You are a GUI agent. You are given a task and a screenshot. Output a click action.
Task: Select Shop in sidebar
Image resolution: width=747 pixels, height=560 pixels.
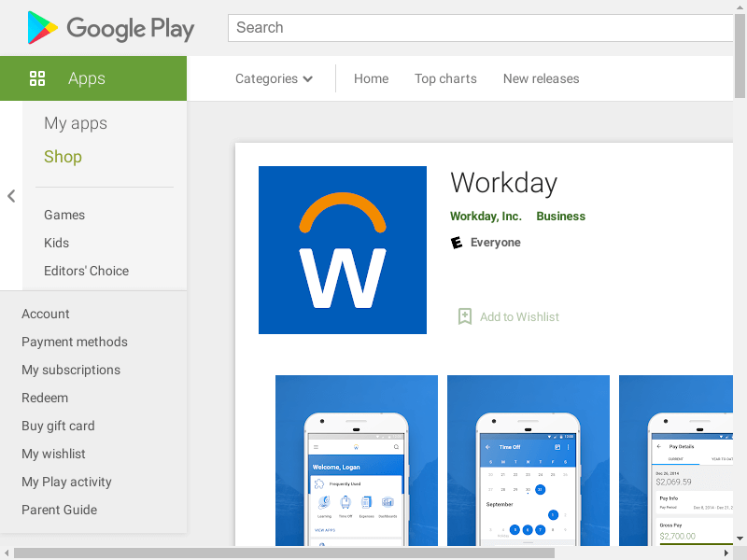(63, 157)
